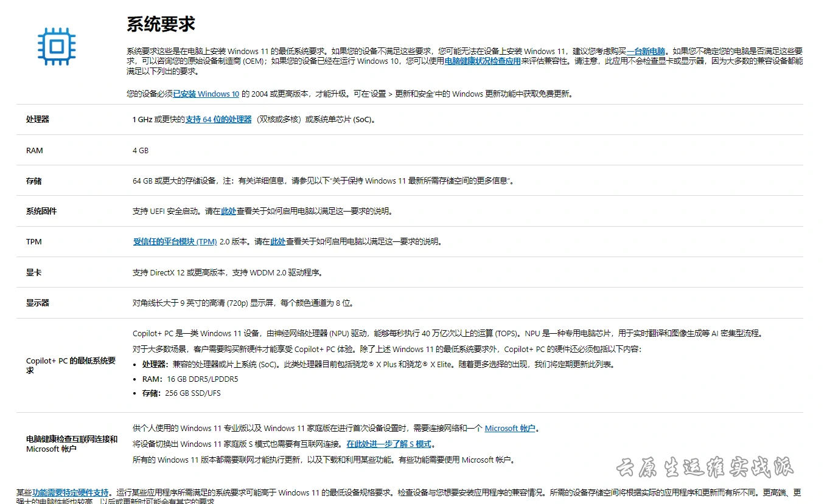The image size is (827, 504).
Task: Click the 骁龙 X Plus processor bullet text
Action: click(379, 364)
